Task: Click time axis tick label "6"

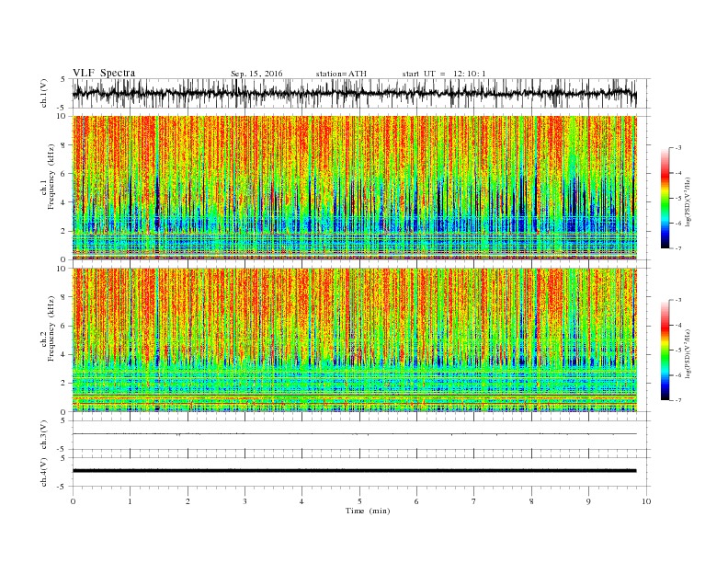Action: point(416,501)
